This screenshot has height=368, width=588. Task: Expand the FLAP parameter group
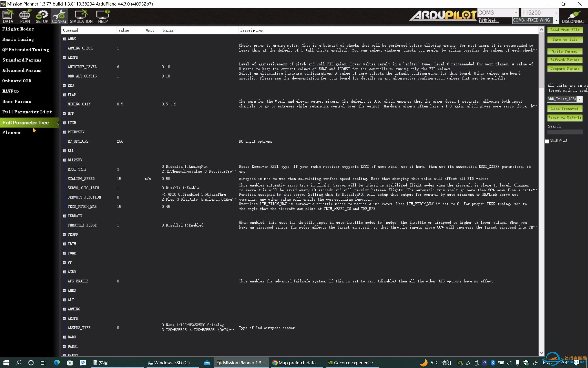click(64, 95)
